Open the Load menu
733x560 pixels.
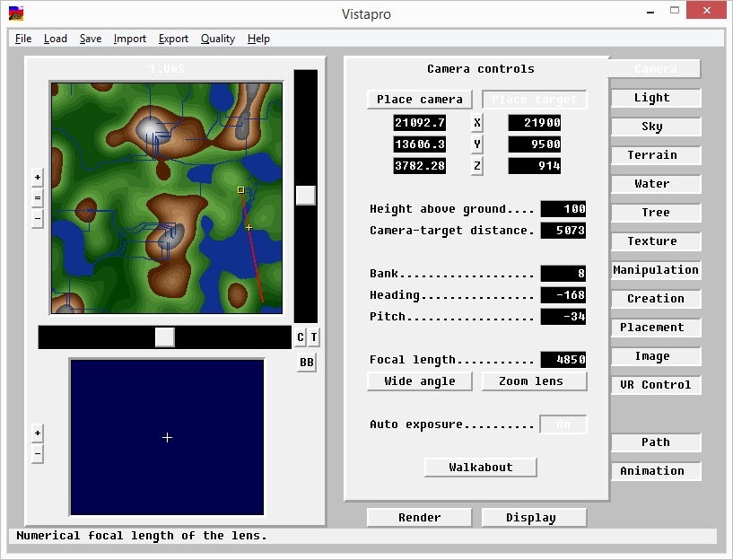(x=55, y=39)
